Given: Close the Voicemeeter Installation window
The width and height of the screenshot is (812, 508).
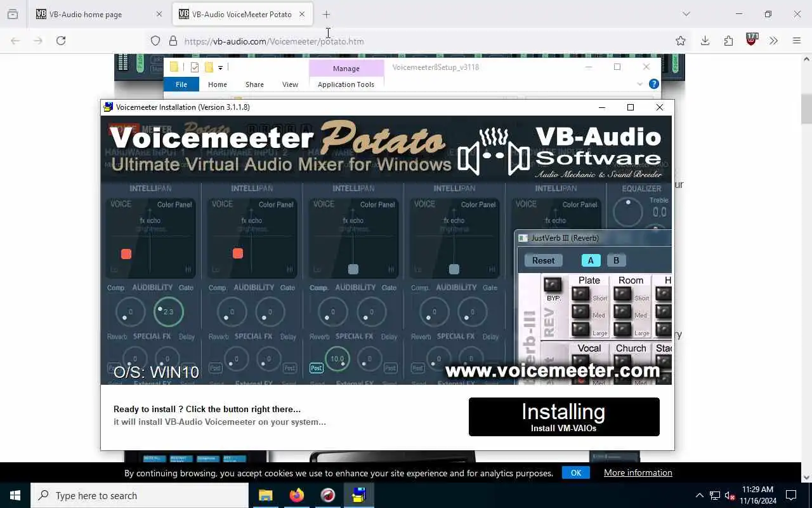Looking at the screenshot, I should tap(660, 107).
